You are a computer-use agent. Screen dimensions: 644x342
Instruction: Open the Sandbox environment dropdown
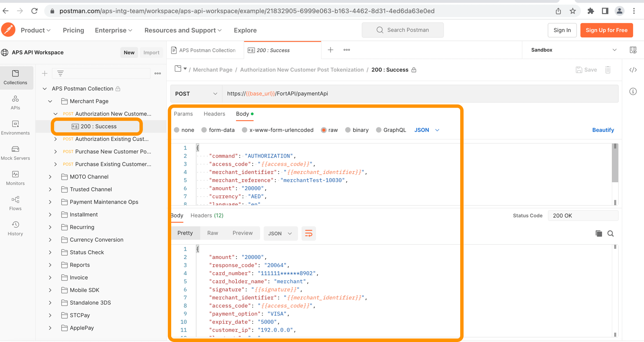coord(573,50)
